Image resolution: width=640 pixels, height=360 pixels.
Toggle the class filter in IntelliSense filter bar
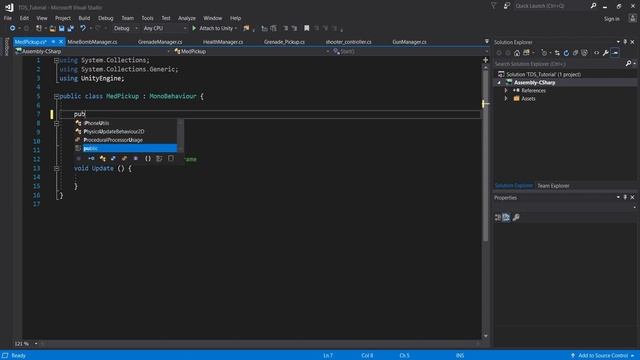click(x=102, y=158)
